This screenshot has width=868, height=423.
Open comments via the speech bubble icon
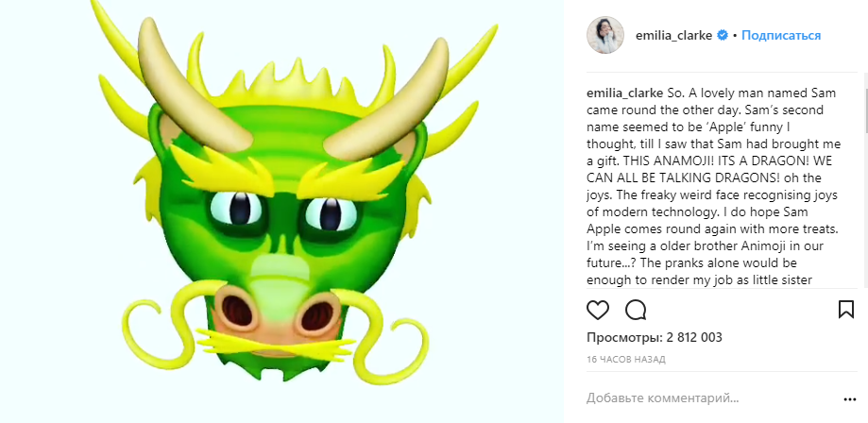[636, 310]
